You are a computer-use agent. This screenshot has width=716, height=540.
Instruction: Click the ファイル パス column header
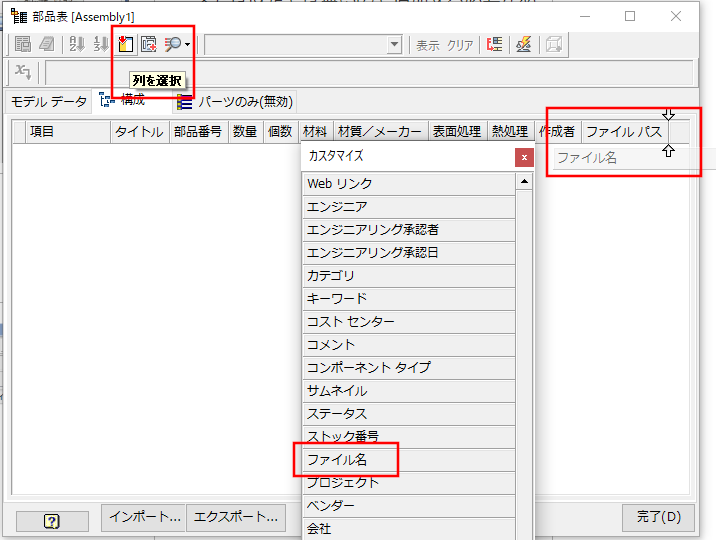[624, 132]
